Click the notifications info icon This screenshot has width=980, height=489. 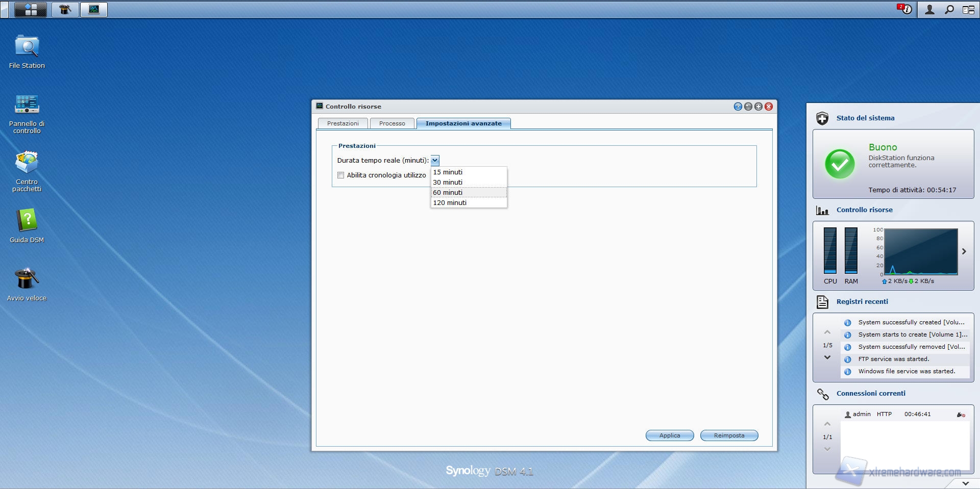click(x=905, y=10)
